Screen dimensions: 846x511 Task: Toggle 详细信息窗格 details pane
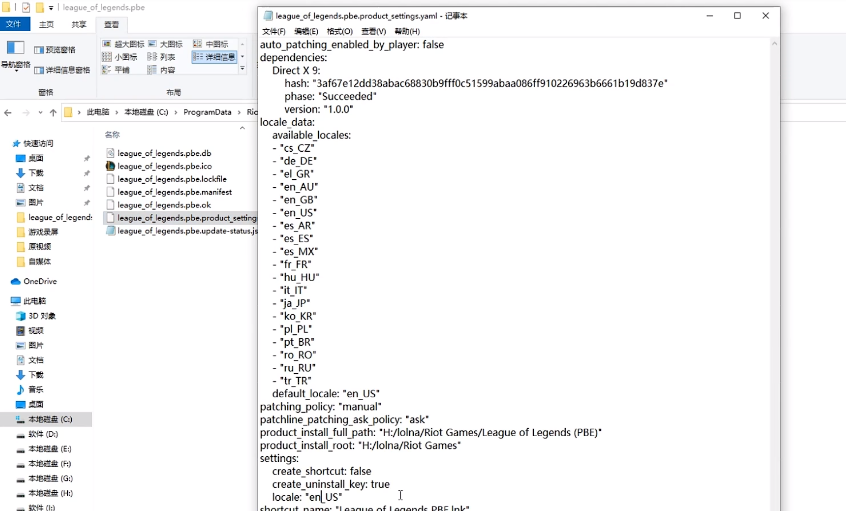tap(62, 70)
